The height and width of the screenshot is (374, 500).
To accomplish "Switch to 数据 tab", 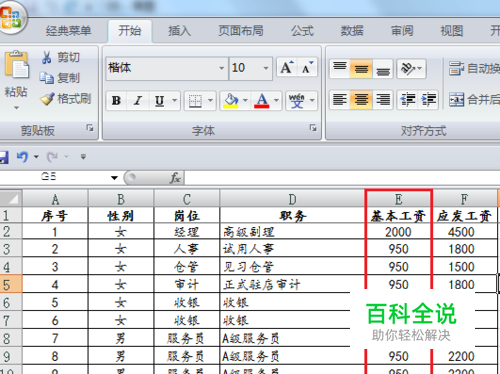I will pos(352,31).
